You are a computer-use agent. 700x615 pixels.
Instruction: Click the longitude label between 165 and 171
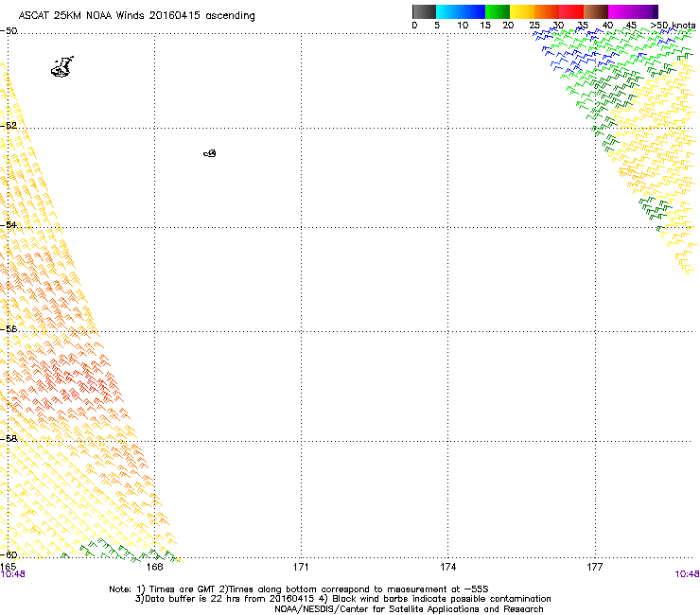tap(154, 567)
